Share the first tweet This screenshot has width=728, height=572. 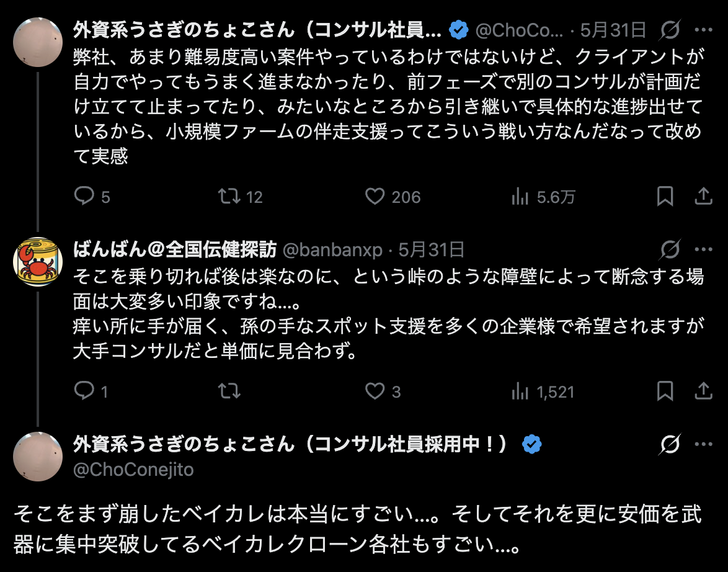(x=703, y=197)
